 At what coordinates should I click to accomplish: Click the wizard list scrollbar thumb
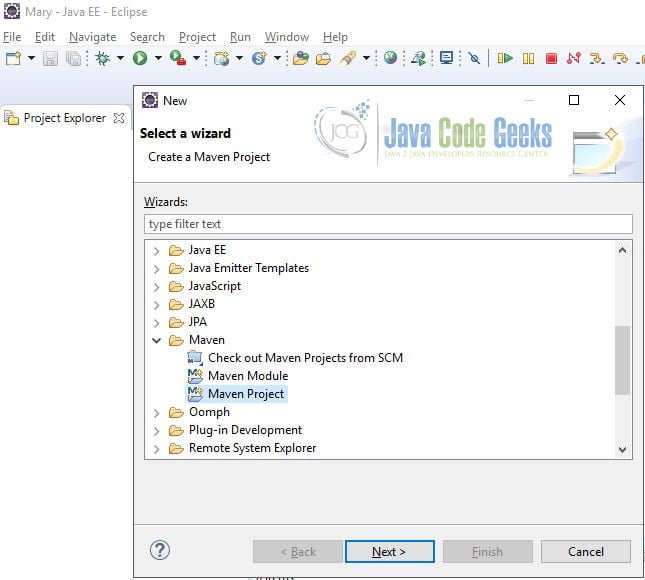click(622, 360)
